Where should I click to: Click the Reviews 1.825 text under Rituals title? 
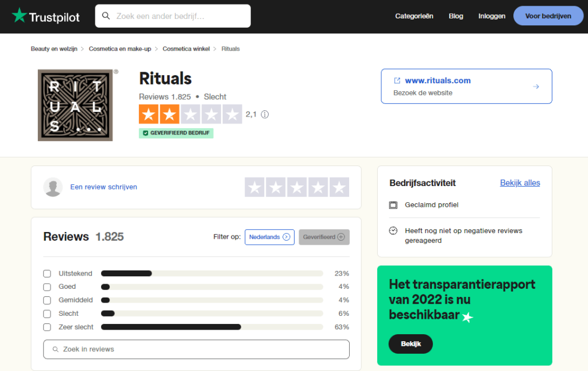[x=165, y=97]
